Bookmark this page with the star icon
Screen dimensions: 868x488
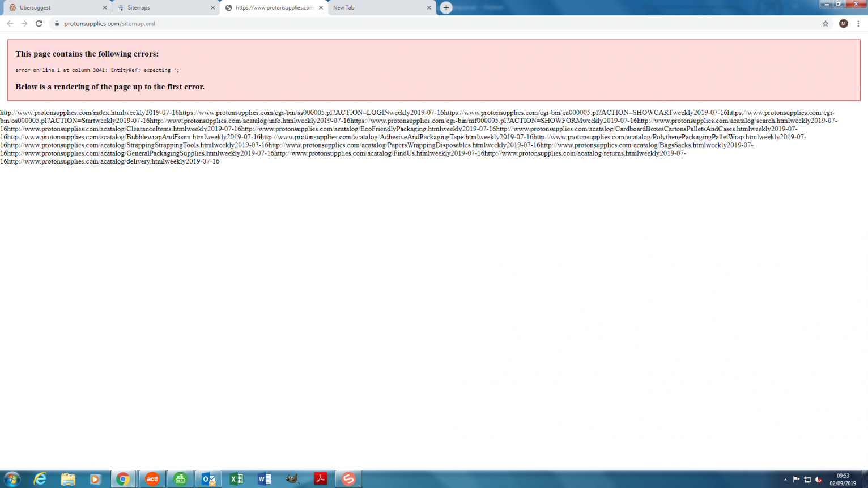(x=826, y=24)
